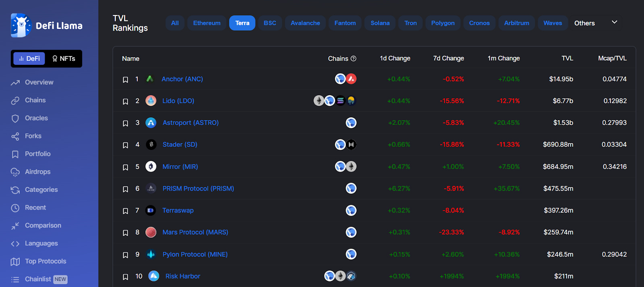Select the Avalanche chain tab

(305, 23)
